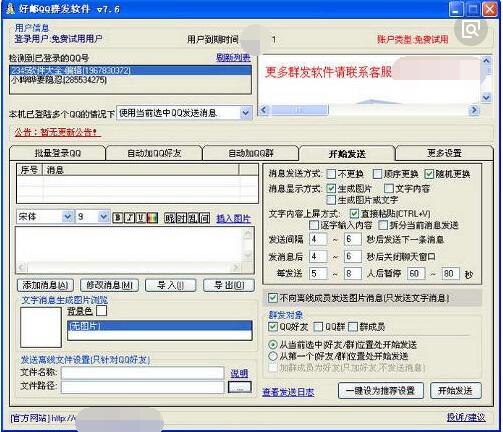Click the ad panel scroll down arrow
The height and width of the screenshot is (432, 503).
click(486, 98)
